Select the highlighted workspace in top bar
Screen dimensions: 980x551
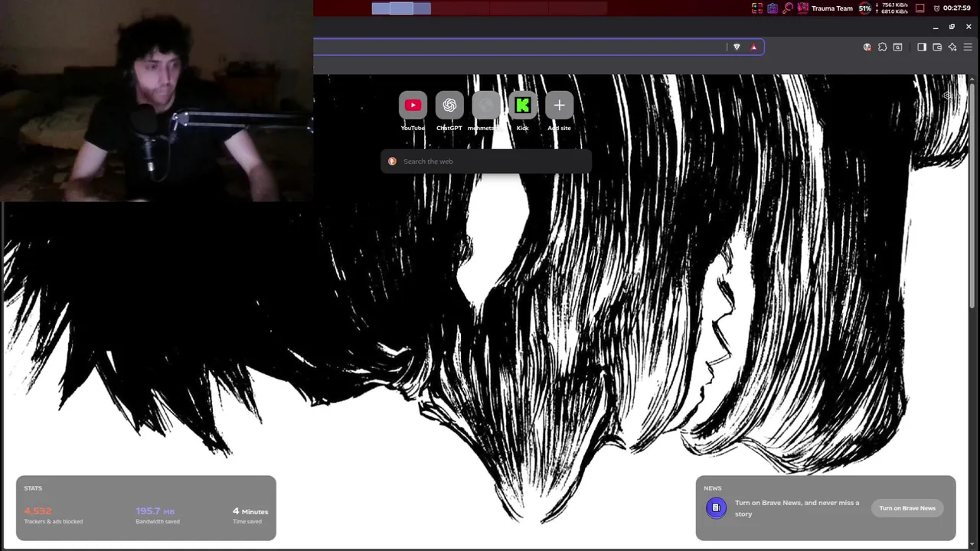click(x=401, y=8)
